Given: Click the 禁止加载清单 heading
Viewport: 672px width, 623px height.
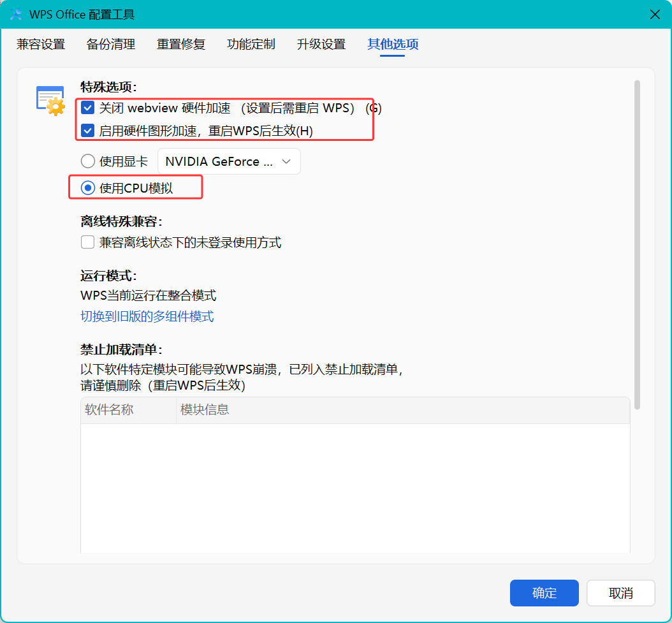Looking at the screenshot, I should click(121, 349).
